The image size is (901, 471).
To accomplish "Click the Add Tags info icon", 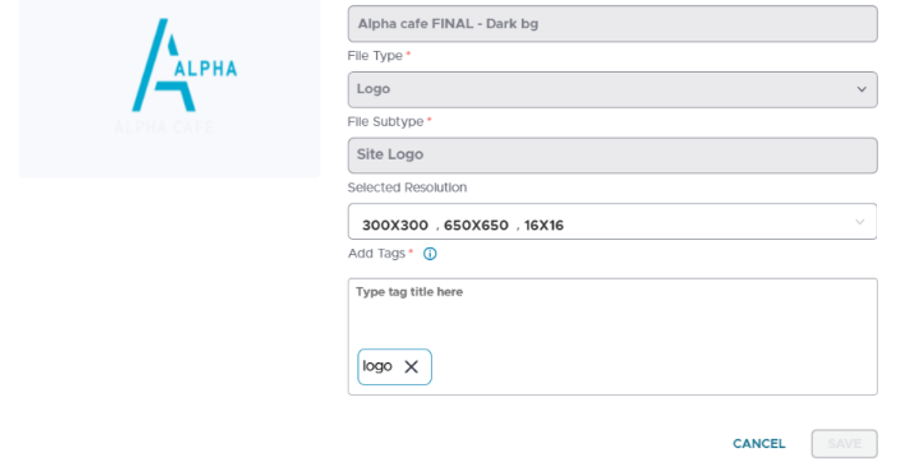I will point(430,254).
